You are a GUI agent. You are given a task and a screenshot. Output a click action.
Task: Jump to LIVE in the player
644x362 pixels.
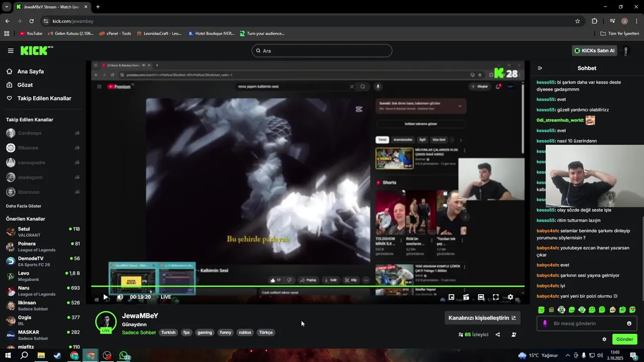click(166, 297)
